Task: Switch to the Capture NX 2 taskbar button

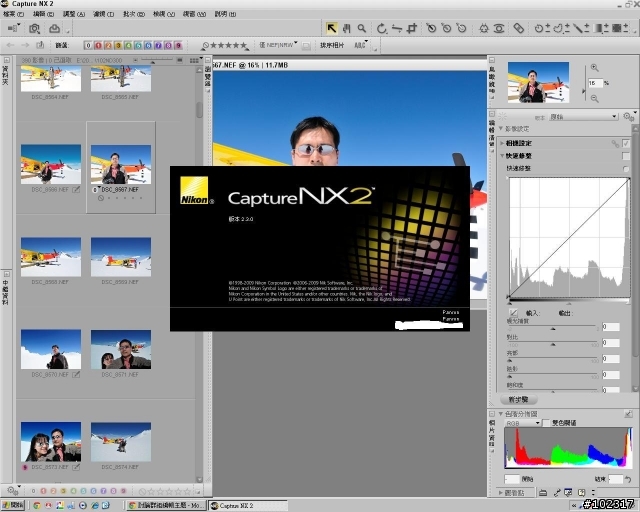Action: pos(248,505)
